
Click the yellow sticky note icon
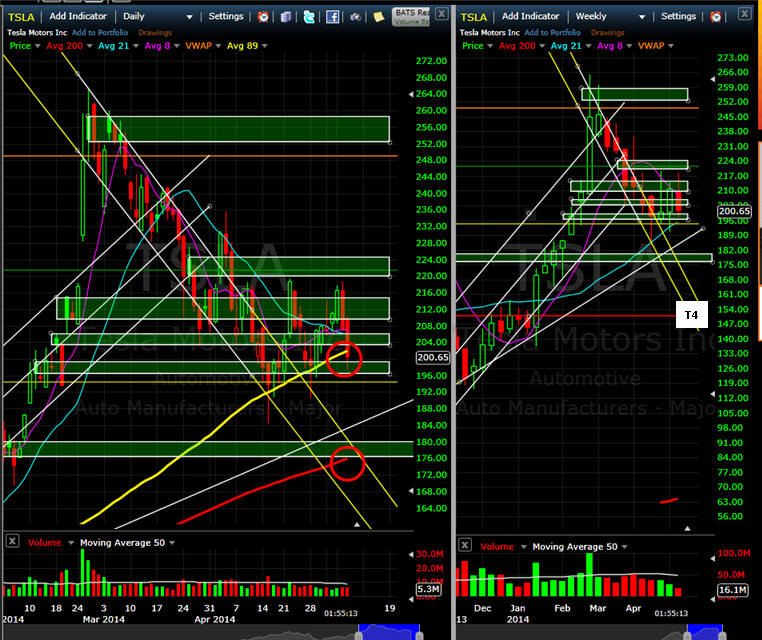[x=379, y=17]
